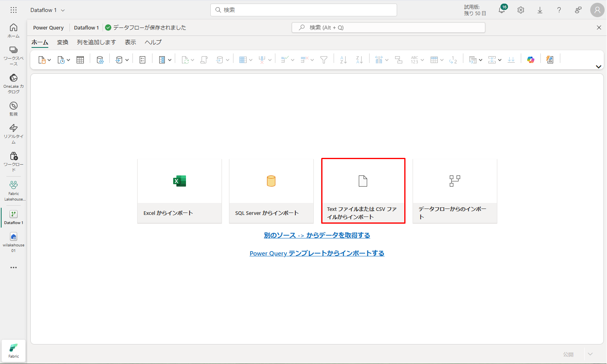Choose SQL Server からインポート card
The height and width of the screenshot is (364, 607).
click(x=271, y=191)
